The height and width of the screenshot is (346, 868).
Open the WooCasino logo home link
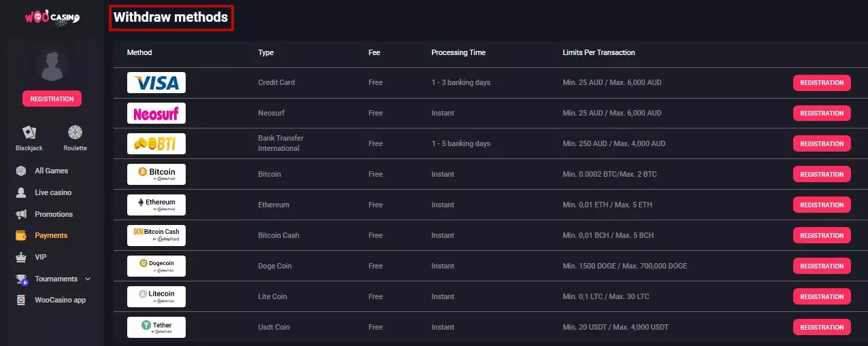(x=52, y=18)
